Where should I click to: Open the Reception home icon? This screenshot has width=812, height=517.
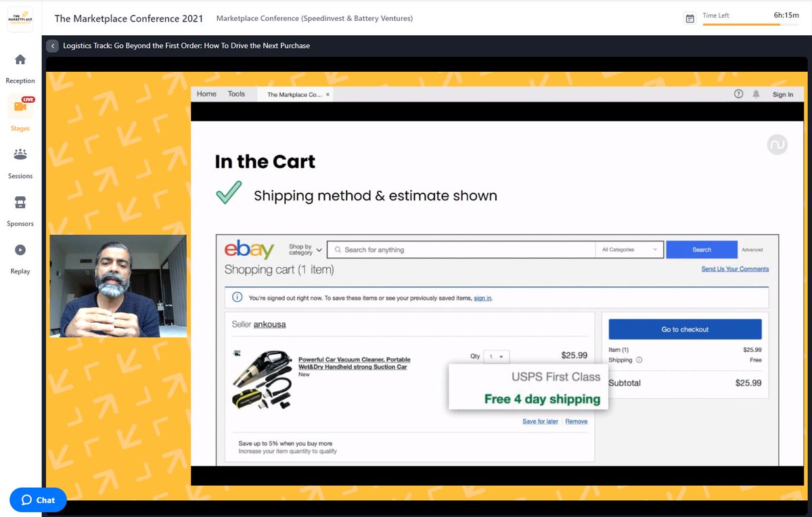click(x=20, y=60)
